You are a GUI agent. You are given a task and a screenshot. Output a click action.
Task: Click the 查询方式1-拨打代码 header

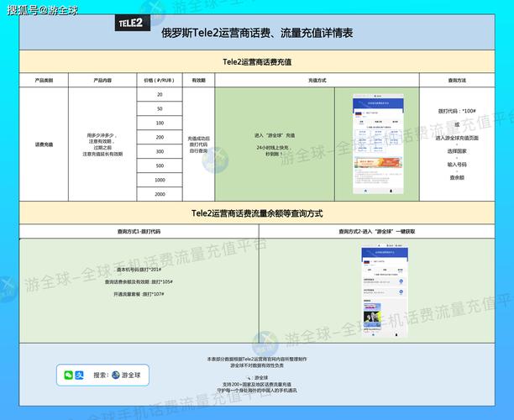click(x=139, y=232)
